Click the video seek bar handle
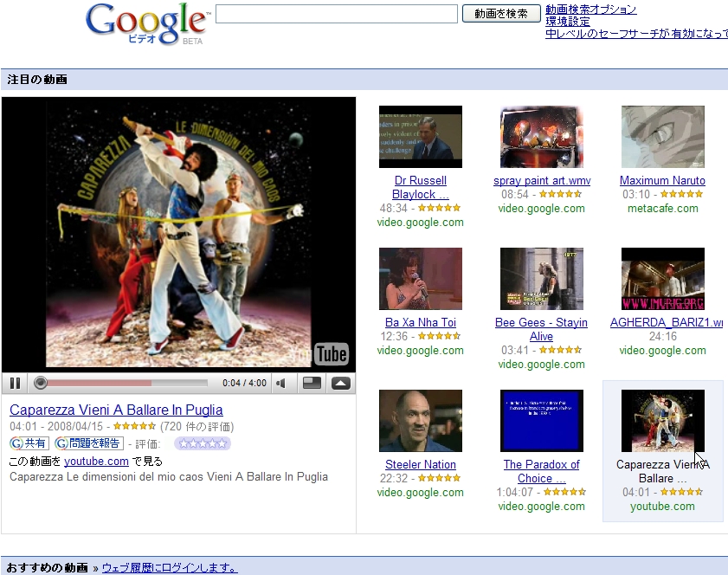 pyautogui.click(x=41, y=383)
